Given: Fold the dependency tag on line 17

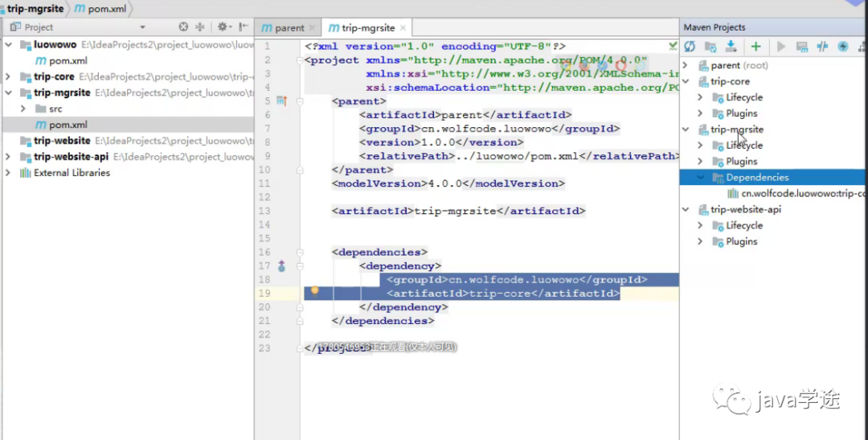Looking at the screenshot, I should (x=300, y=266).
